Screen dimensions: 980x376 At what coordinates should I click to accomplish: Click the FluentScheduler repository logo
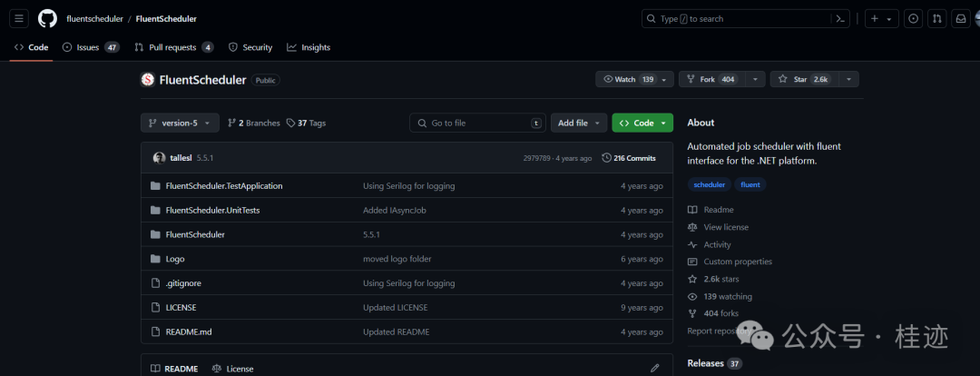pos(148,80)
